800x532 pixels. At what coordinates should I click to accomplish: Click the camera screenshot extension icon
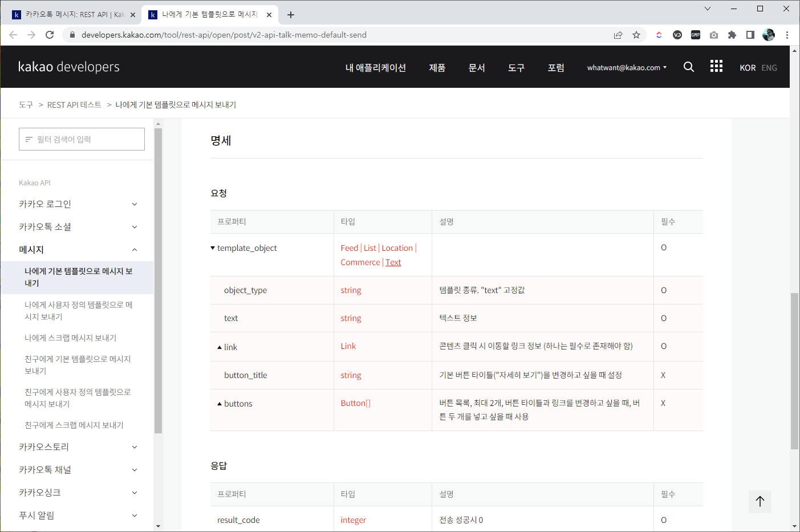click(x=714, y=35)
